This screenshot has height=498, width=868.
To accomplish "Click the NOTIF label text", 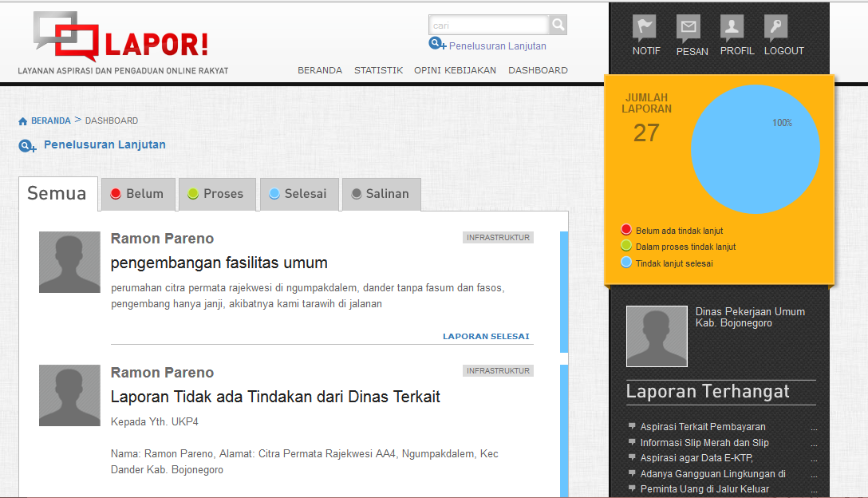I will pyautogui.click(x=646, y=51).
